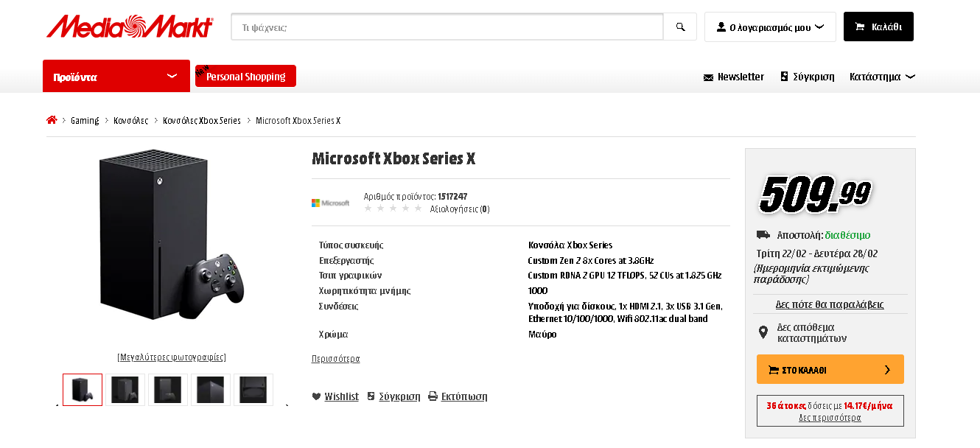Open the Καλάθι cart button
Viewport: 980px width, 448px height.
pos(878,27)
